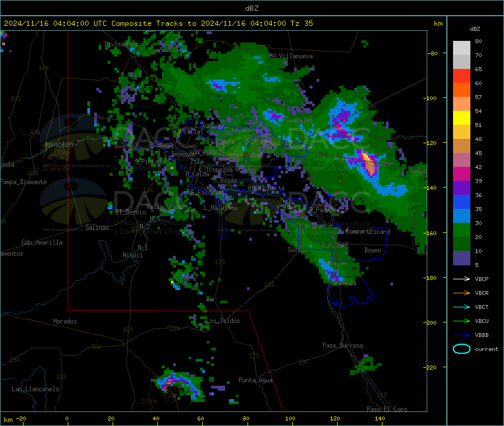Click the storm cell southwest of Punta_Agua
The height and width of the screenshot is (426, 504).
coord(179,385)
